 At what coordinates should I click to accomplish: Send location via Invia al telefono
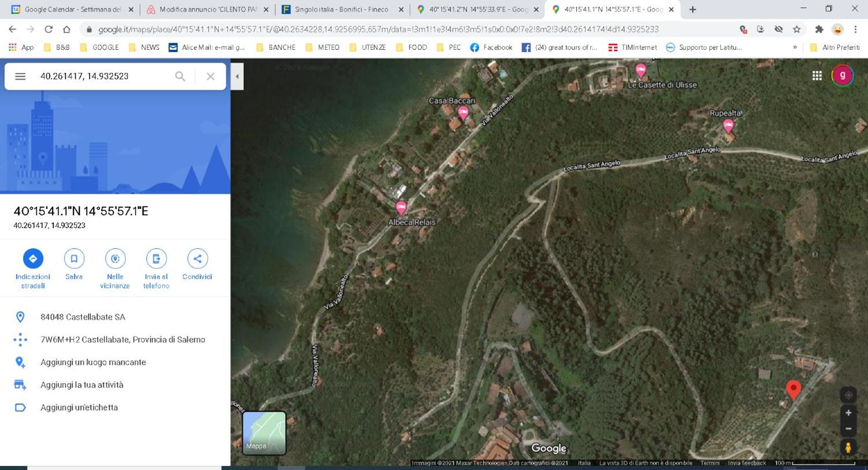(156, 258)
